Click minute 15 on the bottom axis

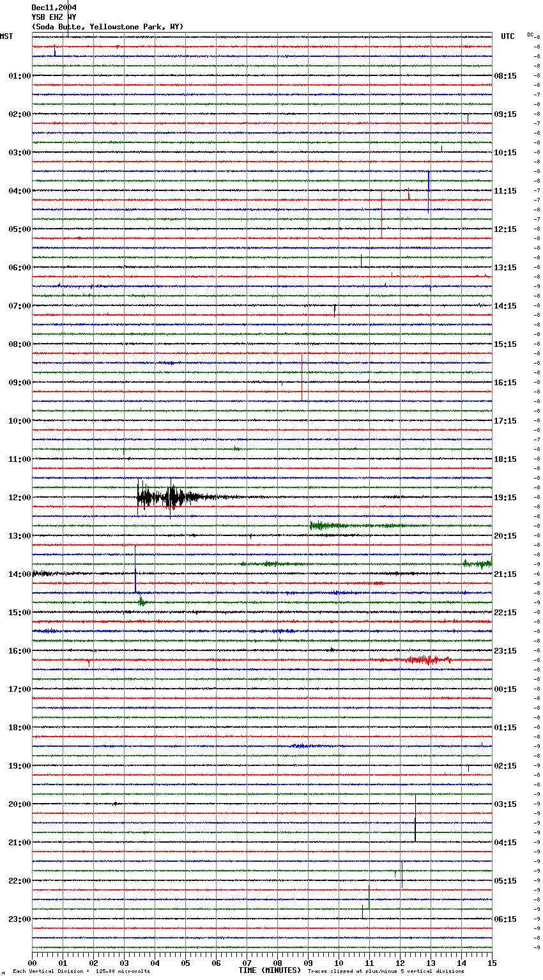tap(492, 963)
